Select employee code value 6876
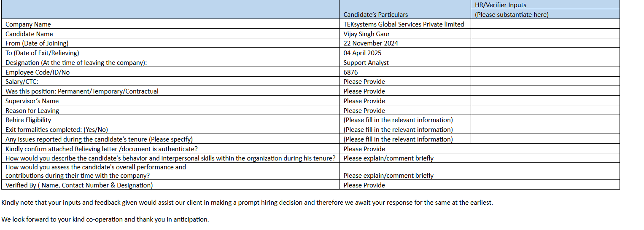 click(350, 72)
